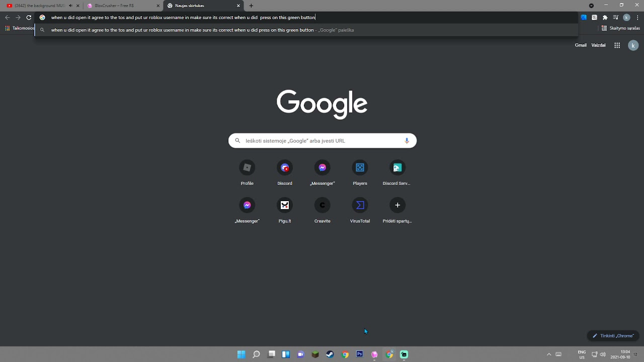Open the Profile shortcut

(247, 173)
